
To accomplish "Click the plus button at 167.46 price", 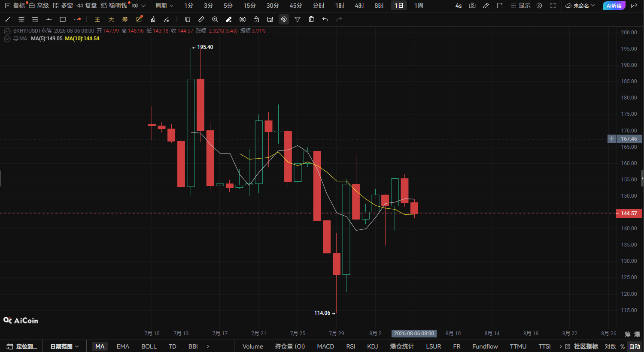I will pyautogui.click(x=612, y=139).
